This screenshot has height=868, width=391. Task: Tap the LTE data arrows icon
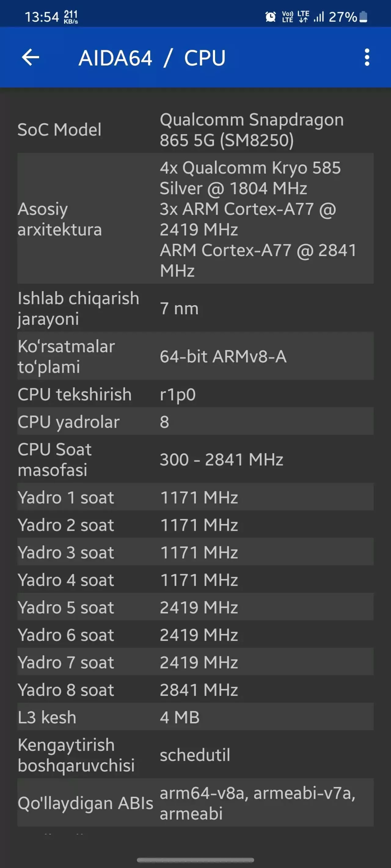[x=303, y=16]
